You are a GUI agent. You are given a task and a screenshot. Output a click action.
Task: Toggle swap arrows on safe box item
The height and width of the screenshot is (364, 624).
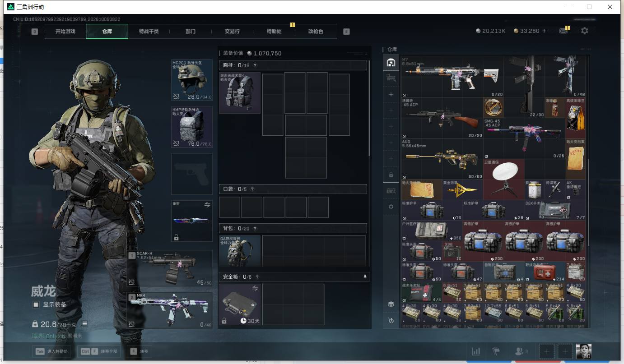point(255,288)
